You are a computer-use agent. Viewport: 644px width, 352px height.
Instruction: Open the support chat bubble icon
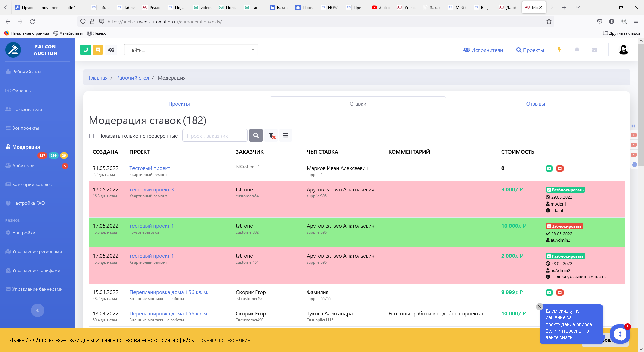(620, 334)
